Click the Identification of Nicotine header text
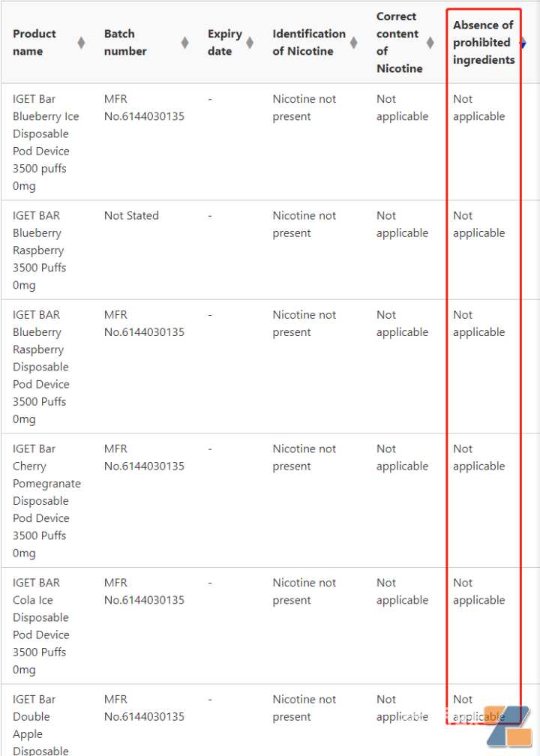Viewport: 540px width, 756px height. coord(308,43)
